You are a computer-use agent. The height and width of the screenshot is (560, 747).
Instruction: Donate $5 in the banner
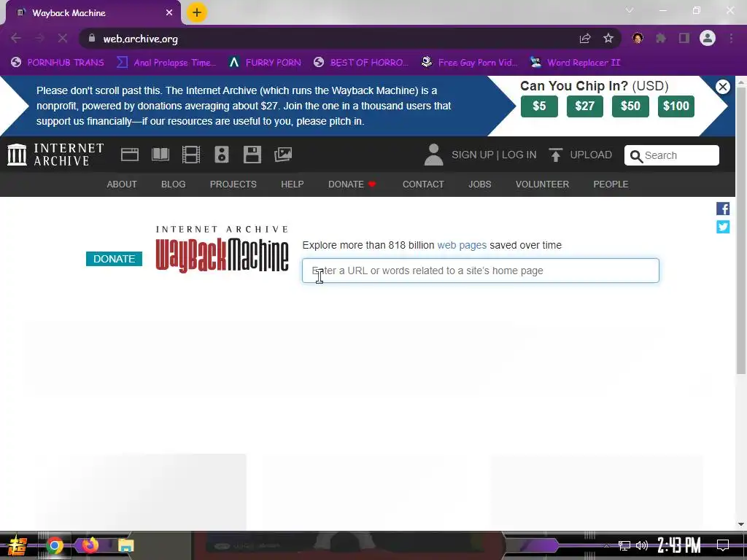539,106
